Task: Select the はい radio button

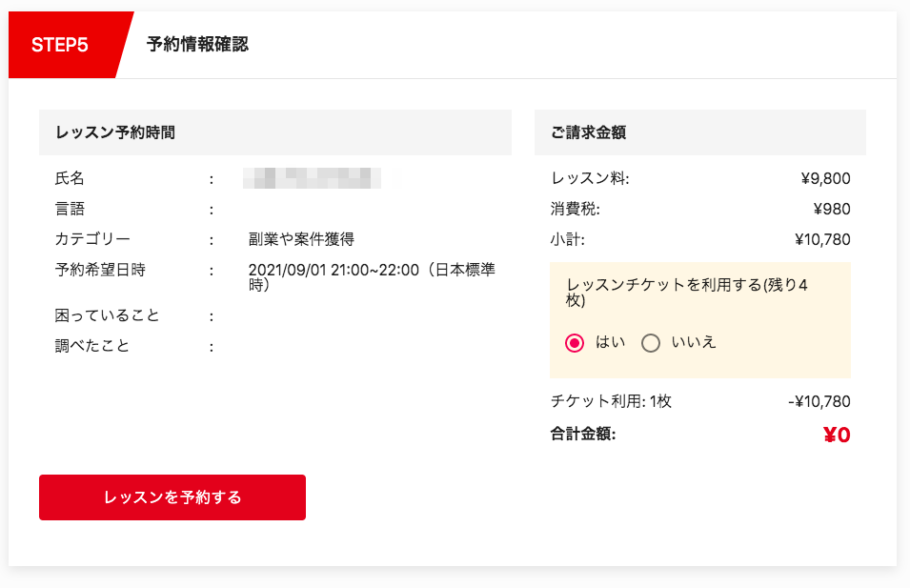Action: click(x=575, y=343)
